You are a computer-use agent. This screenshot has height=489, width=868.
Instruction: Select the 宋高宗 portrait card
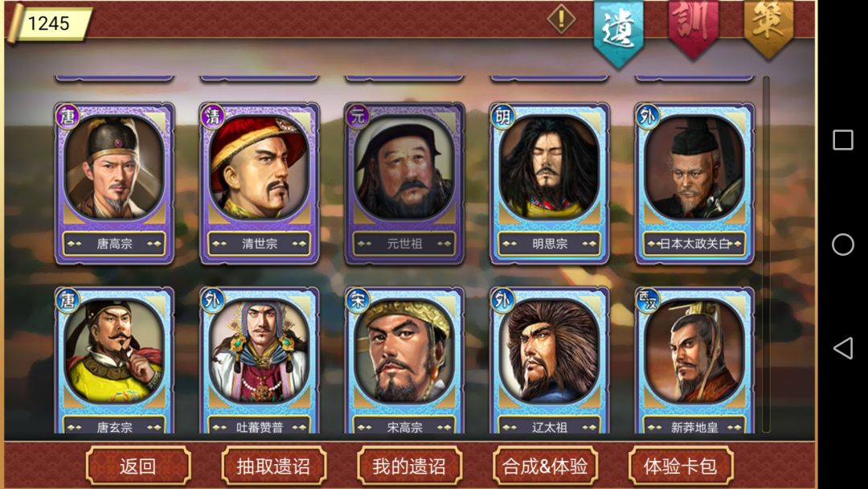click(404, 360)
